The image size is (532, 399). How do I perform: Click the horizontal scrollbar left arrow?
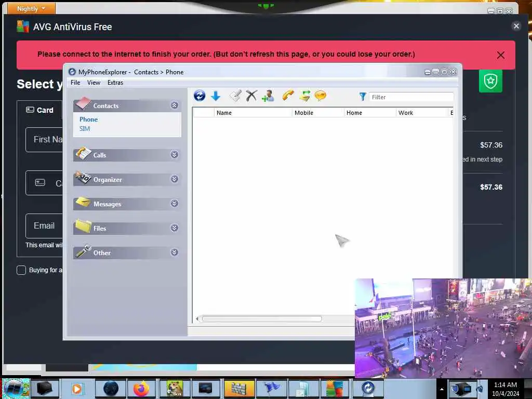pos(197,318)
